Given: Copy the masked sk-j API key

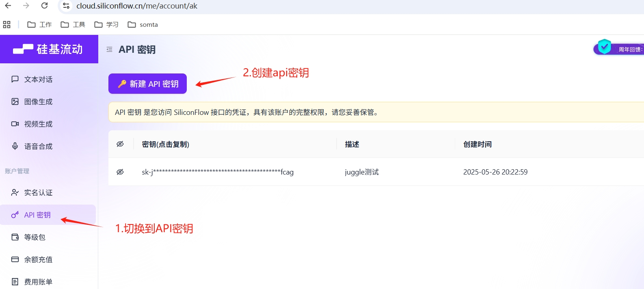Looking at the screenshot, I should [217, 172].
